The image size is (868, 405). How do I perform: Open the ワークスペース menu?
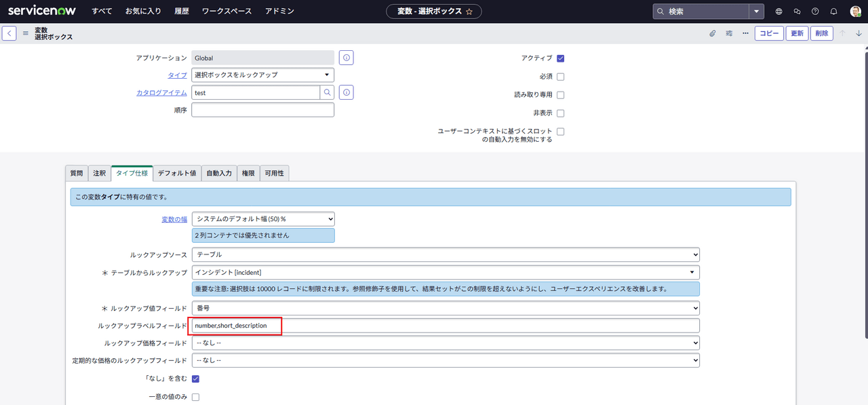[x=226, y=12]
